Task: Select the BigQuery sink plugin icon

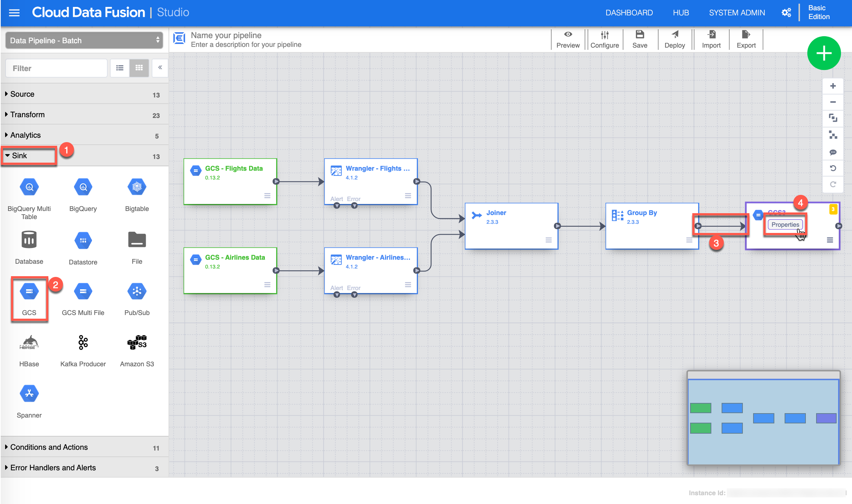Action: pyautogui.click(x=83, y=188)
